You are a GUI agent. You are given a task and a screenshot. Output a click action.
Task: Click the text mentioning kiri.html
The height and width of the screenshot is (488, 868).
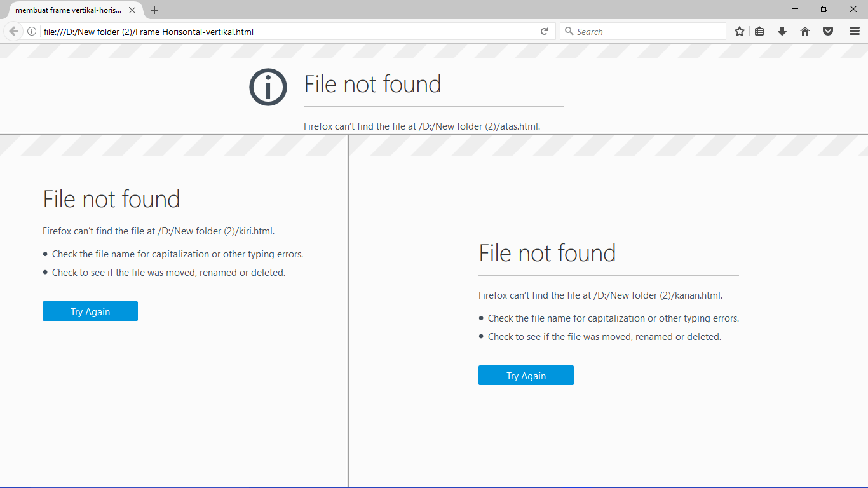click(159, 231)
